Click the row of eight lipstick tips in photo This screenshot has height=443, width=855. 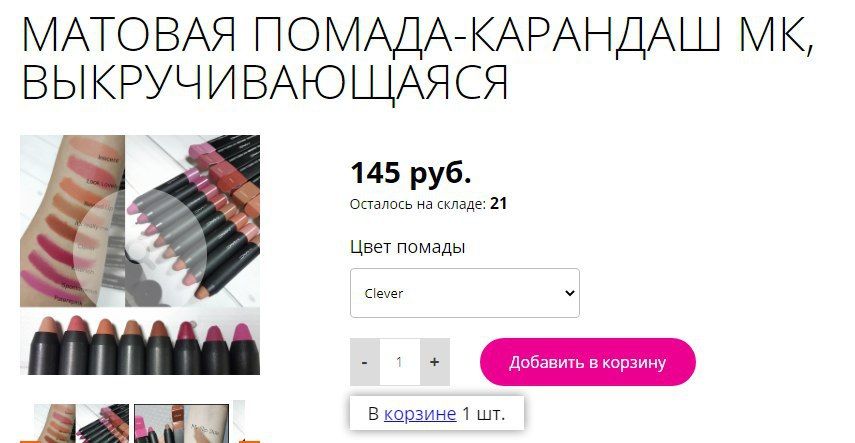(140, 344)
